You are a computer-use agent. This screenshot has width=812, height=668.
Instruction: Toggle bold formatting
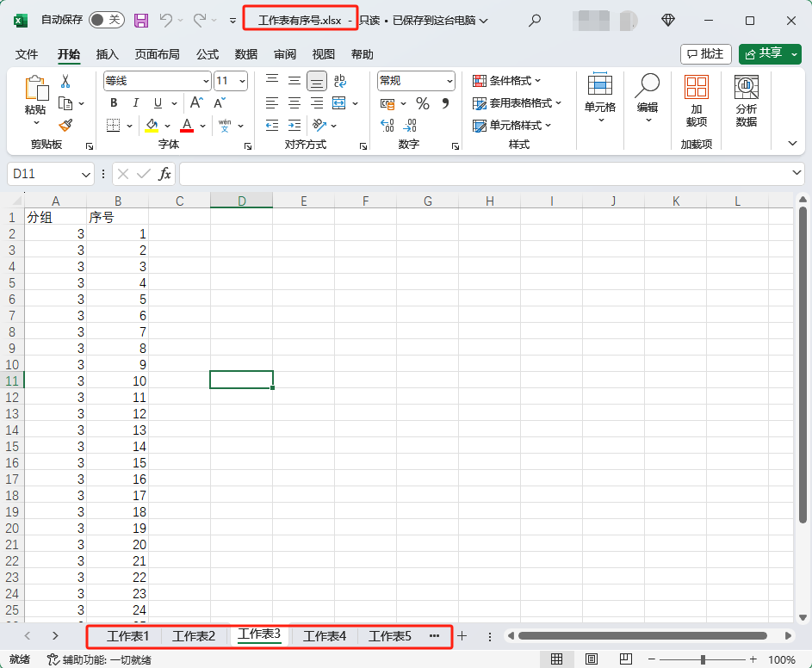113,102
